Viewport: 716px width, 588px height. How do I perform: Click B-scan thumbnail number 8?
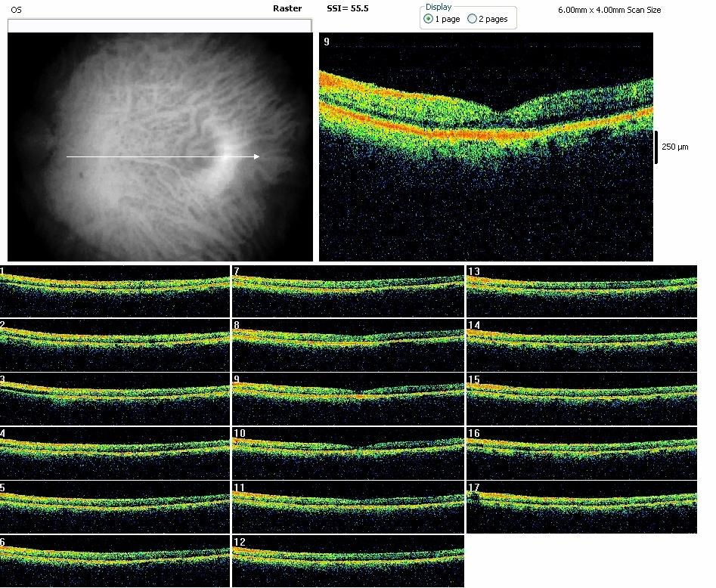click(x=348, y=345)
